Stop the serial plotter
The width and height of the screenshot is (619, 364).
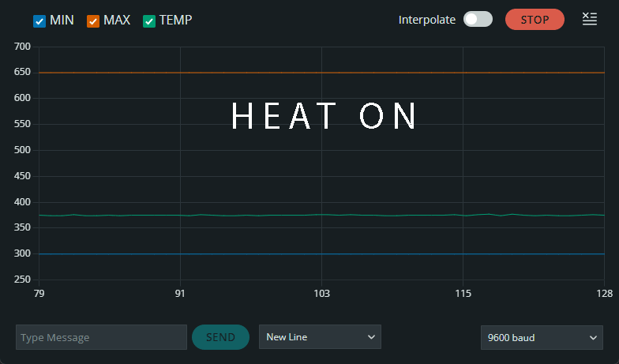pos(535,19)
